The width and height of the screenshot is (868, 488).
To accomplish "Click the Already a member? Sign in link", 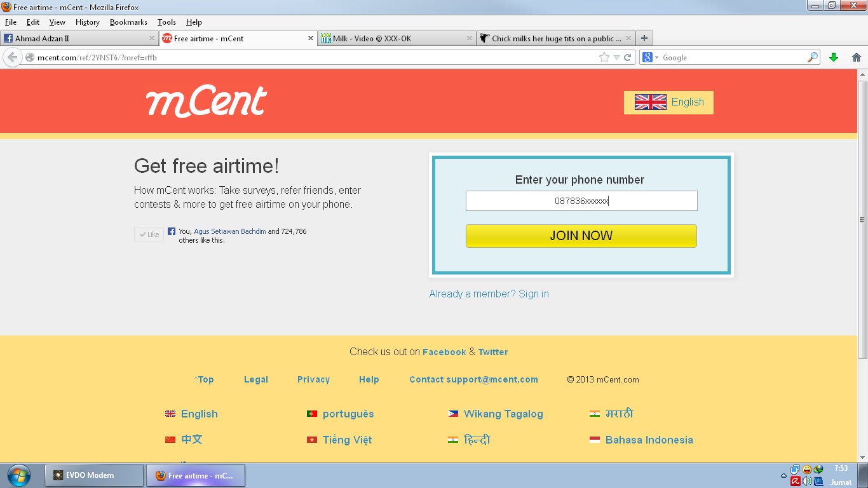I will [x=489, y=294].
